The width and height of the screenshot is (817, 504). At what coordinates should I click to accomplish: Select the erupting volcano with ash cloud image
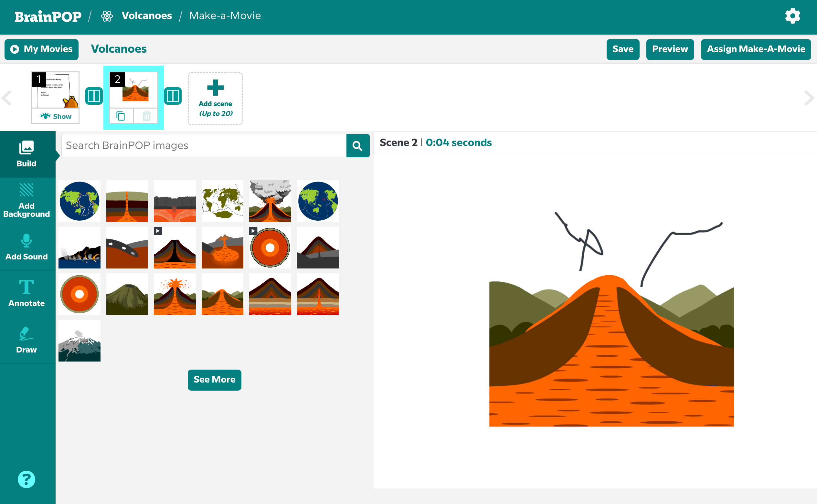[x=270, y=201]
